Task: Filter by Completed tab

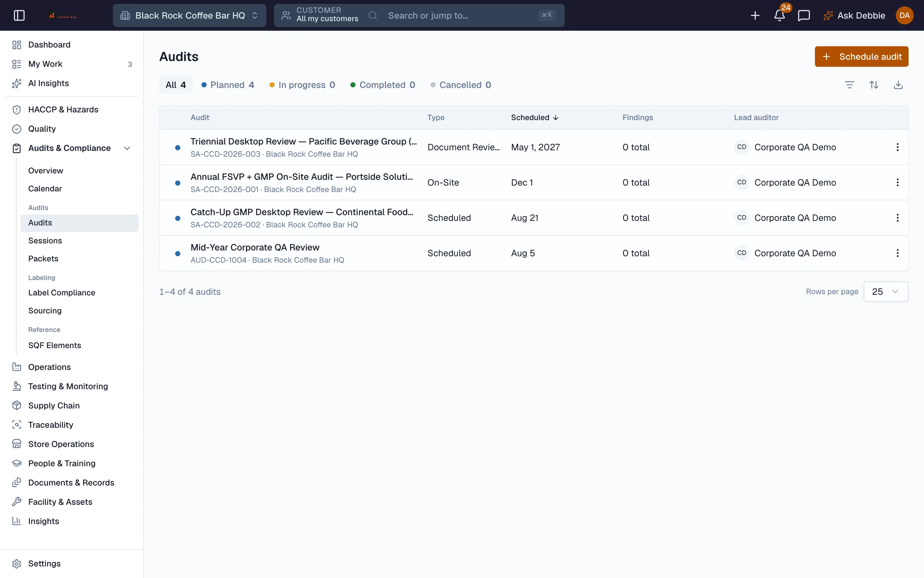Action: [x=382, y=85]
